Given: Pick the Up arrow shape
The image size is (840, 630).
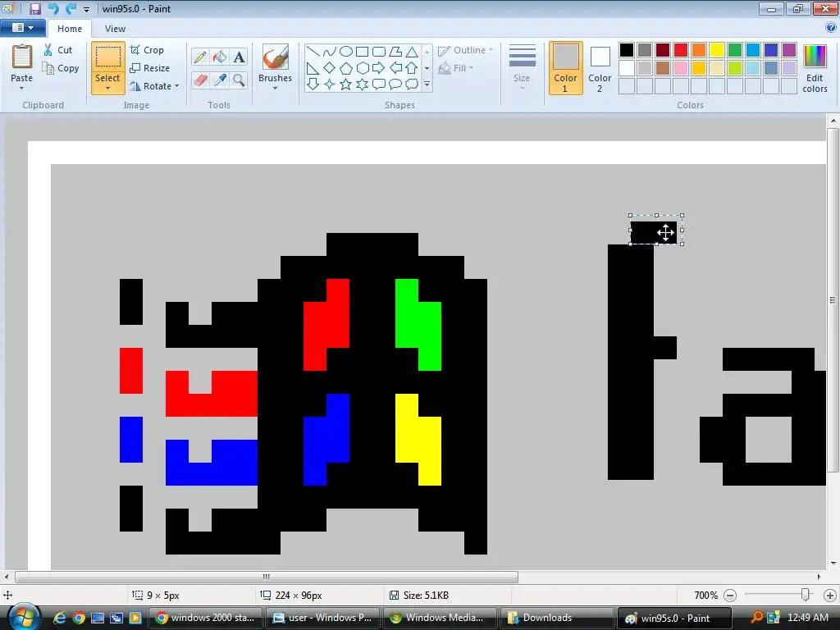Looking at the screenshot, I should tap(412, 68).
